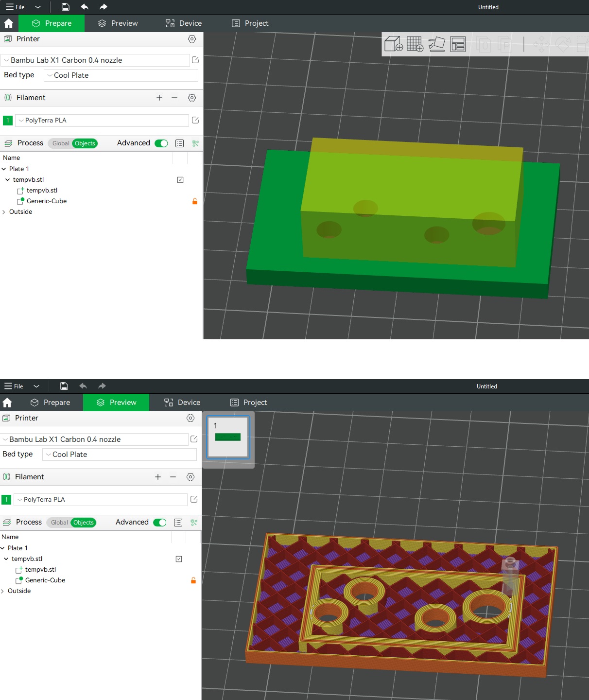Viewport: 589px width, 700px height.
Task: Click filament 1 green color swatch, Preview-view window
Action: [x=6, y=500]
